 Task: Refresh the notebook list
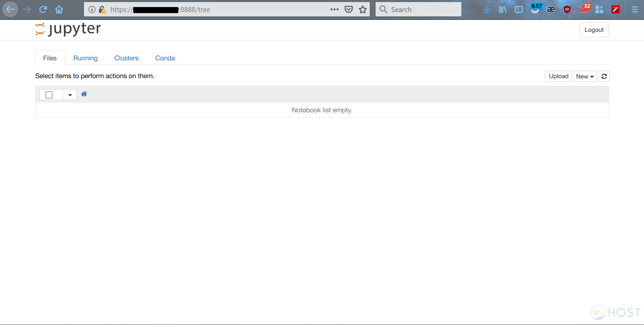[604, 76]
